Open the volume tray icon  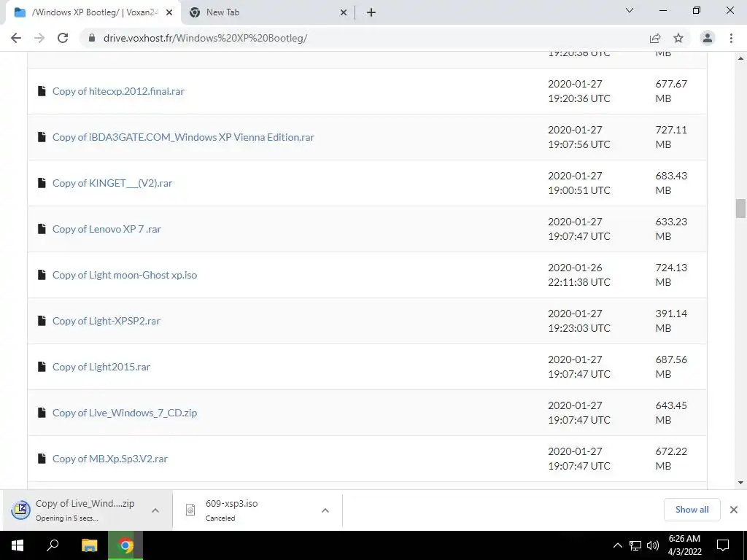(653, 545)
